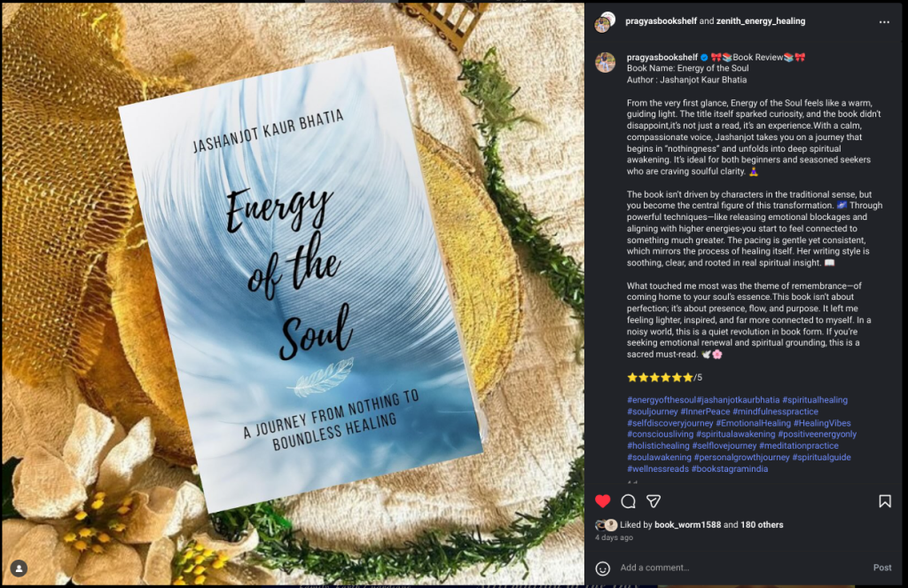Click the caption author avatar
Screen dimensions: 908x588
(x=605, y=62)
